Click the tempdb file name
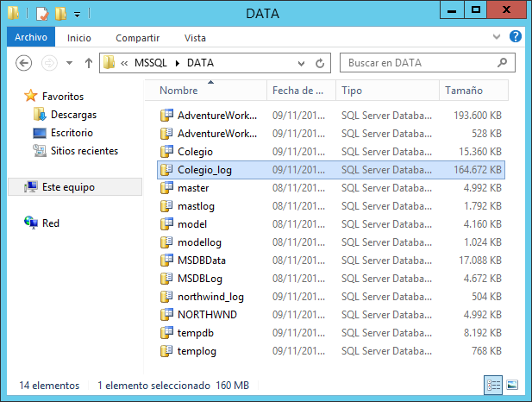Viewport: 532px width, 402px height. (x=196, y=333)
